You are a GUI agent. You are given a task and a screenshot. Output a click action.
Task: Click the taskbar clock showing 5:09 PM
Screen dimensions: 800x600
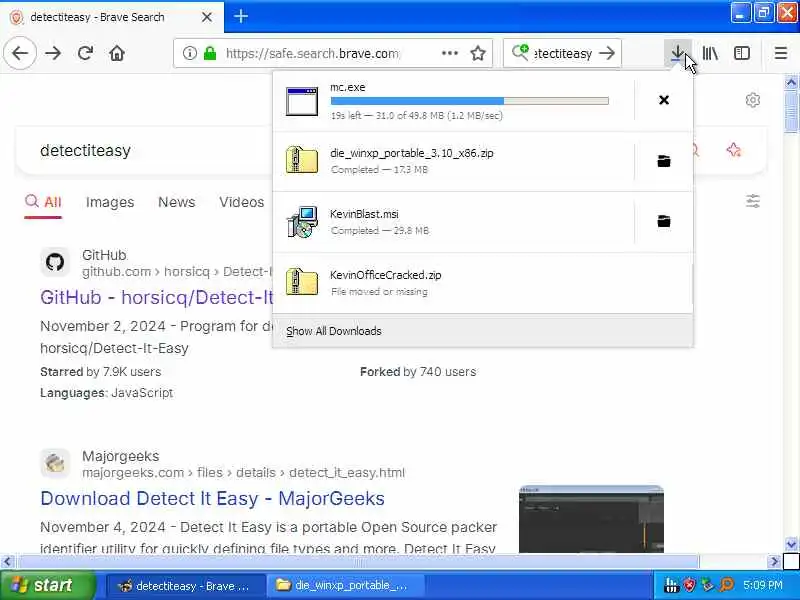pyautogui.click(x=763, y=585)
